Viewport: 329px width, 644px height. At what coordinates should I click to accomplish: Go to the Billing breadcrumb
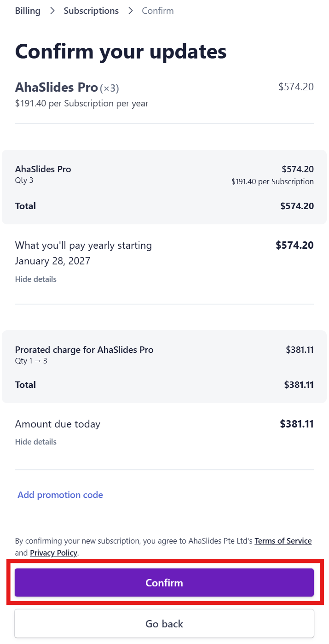click(28, 11)
